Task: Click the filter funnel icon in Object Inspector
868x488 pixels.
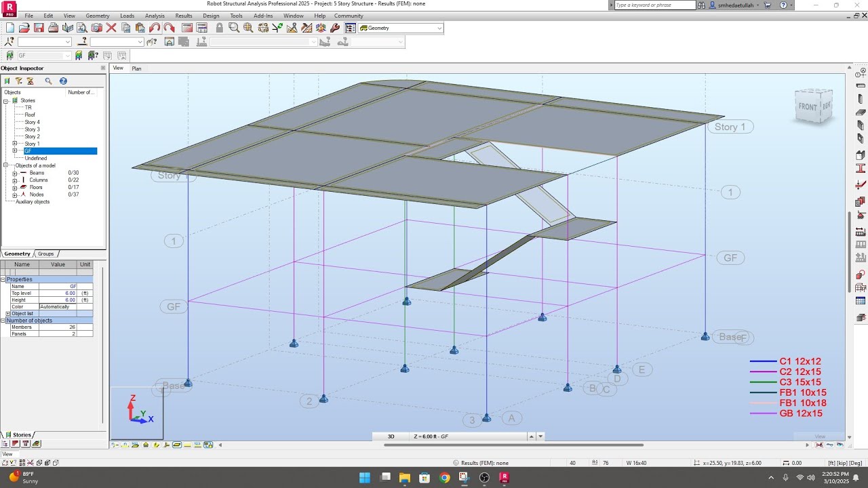Action: pos(19,81)
